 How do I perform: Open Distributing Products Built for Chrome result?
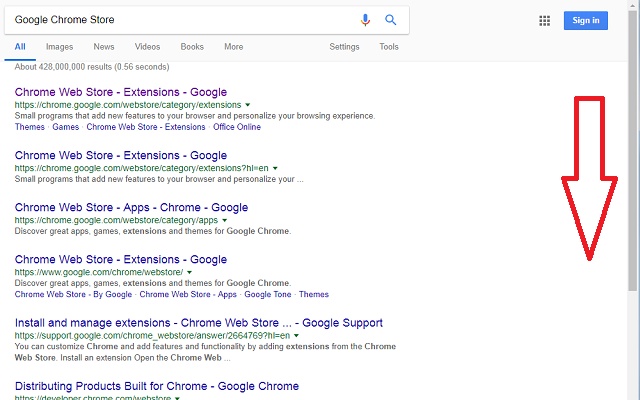point(157,386)
